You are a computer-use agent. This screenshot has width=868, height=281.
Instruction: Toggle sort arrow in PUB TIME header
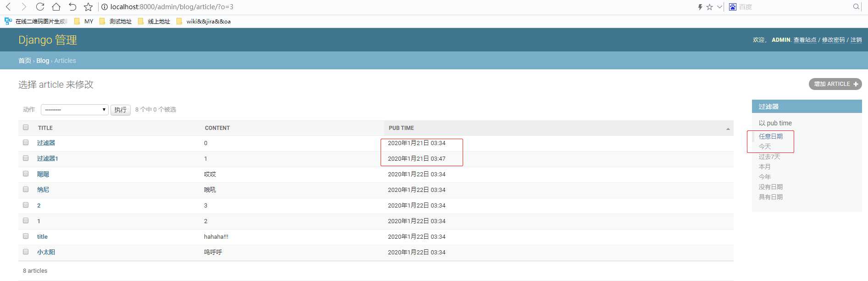(728, 129)
